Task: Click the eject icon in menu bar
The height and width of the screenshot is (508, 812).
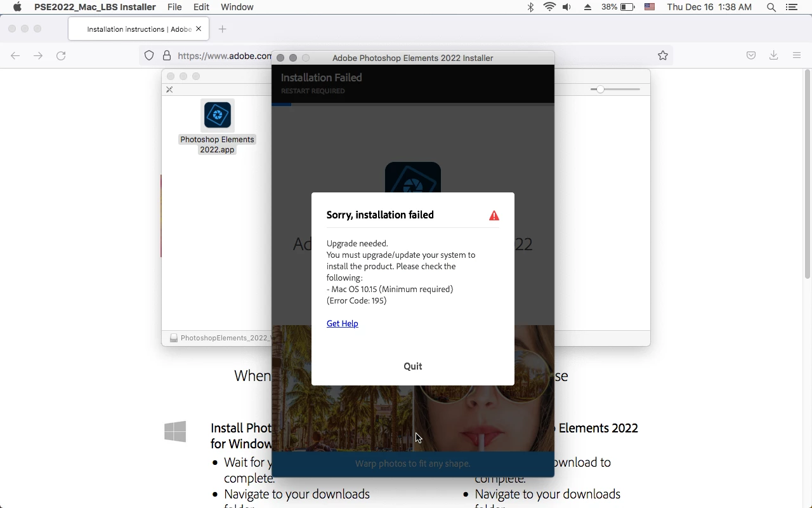Action: 587,7
